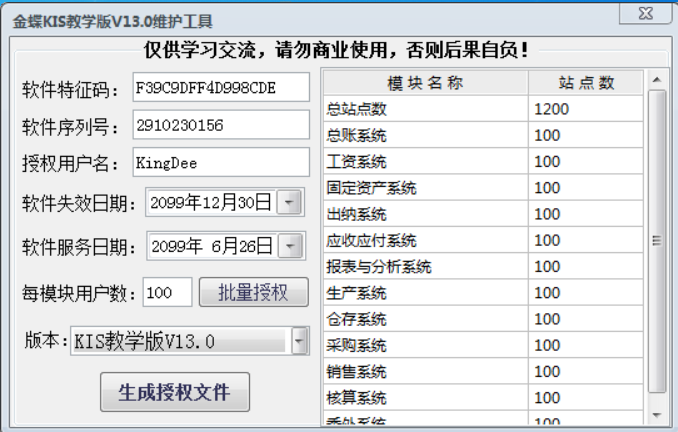678x432 pixels.
Task: Focus the 软件序列号 input field
Action: pos(221,125)
